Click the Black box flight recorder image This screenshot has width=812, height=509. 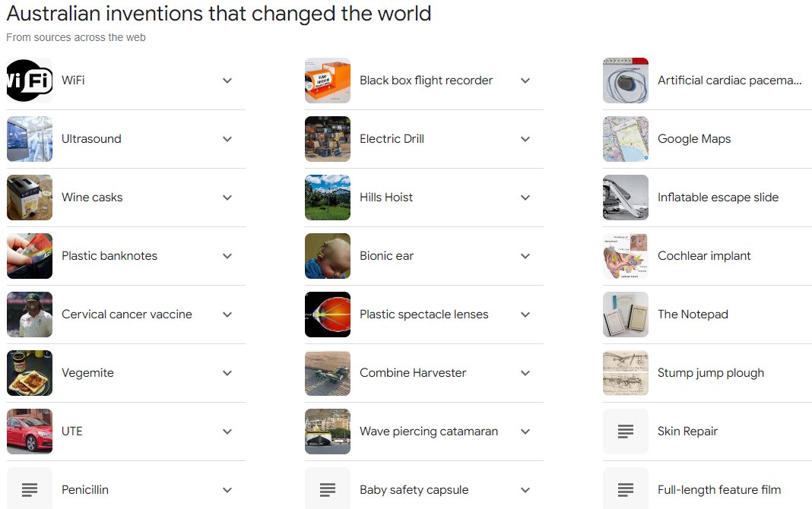click(328, 81)
